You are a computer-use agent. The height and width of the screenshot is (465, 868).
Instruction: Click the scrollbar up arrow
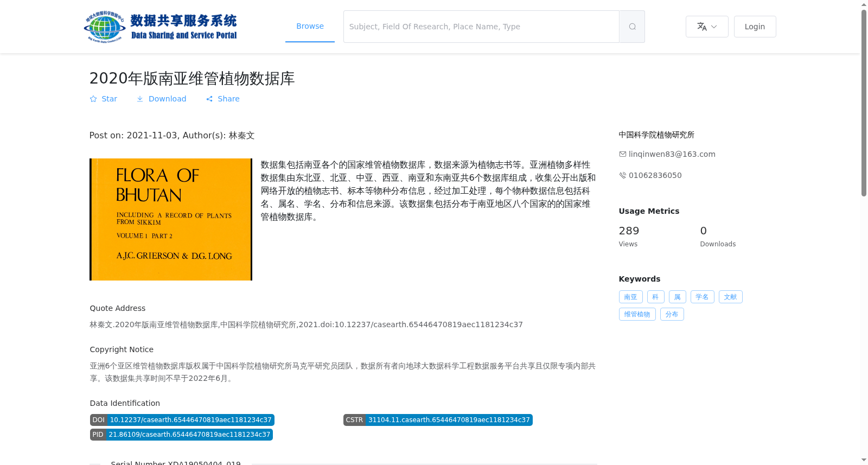(864, 4)
